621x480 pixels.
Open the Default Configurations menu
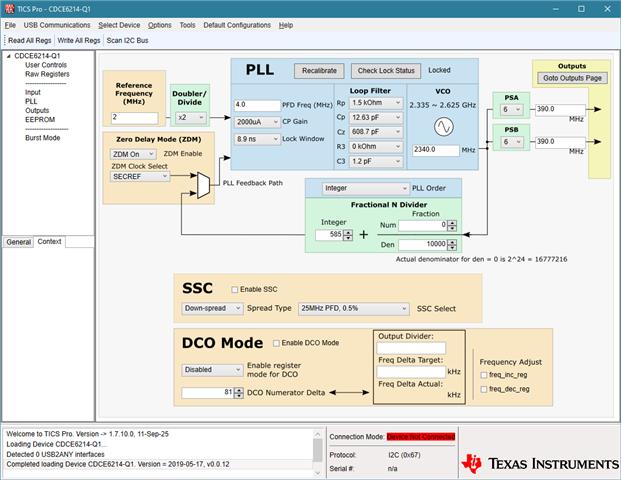click(x=237, y=25)
